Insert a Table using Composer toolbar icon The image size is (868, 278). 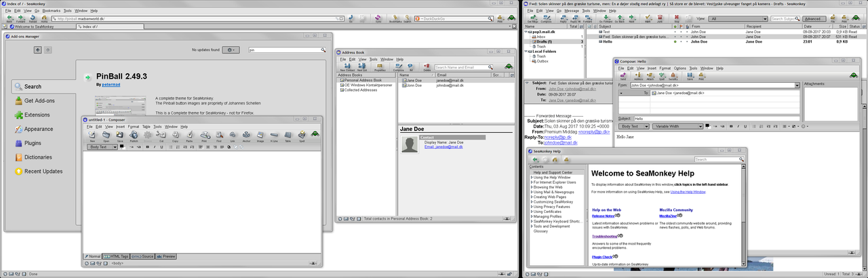coord(288,136)
